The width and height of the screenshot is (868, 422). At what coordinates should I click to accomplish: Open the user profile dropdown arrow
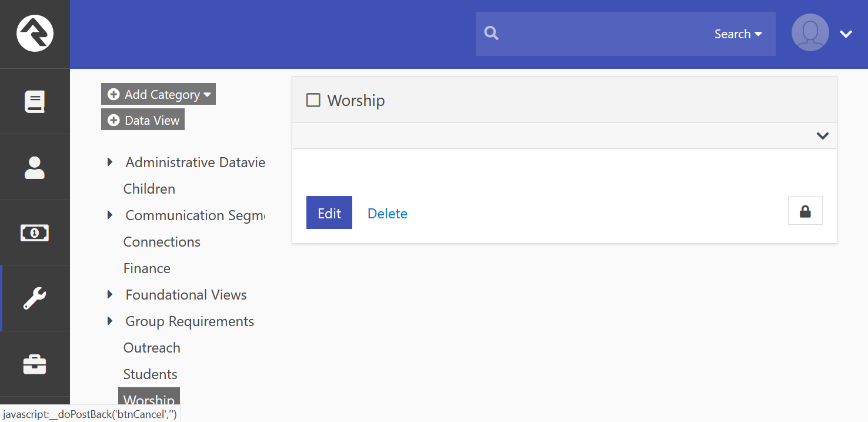846,34
